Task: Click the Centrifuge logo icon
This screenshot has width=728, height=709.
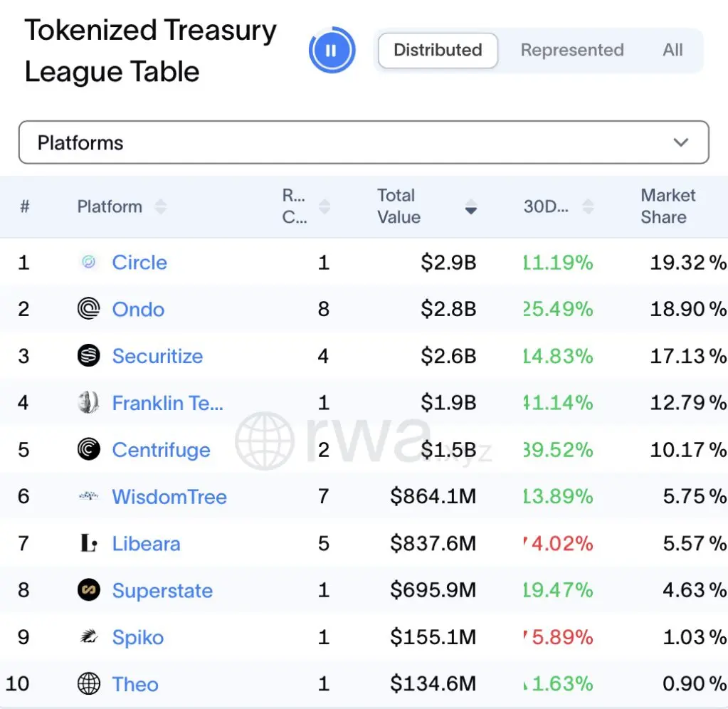Action: click(x=89, y=450)
